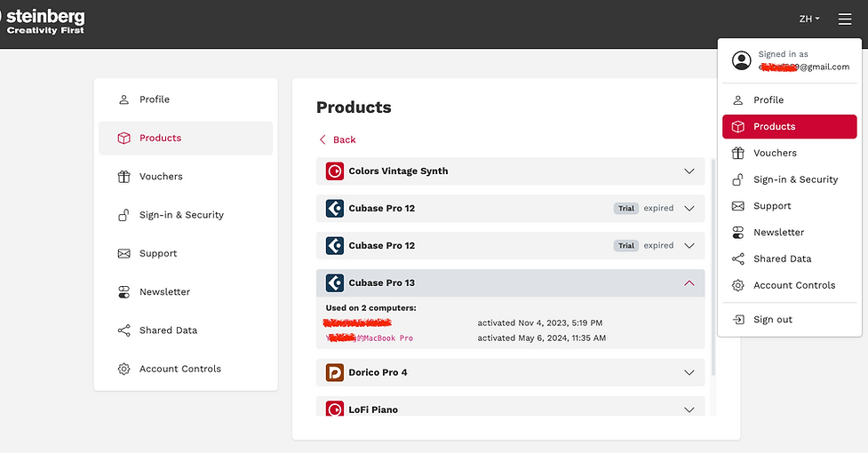Image resolution: width=868 pixels, height=453 pixels.
Task: Select Products in the left sidebar
Action: (186, 139)
